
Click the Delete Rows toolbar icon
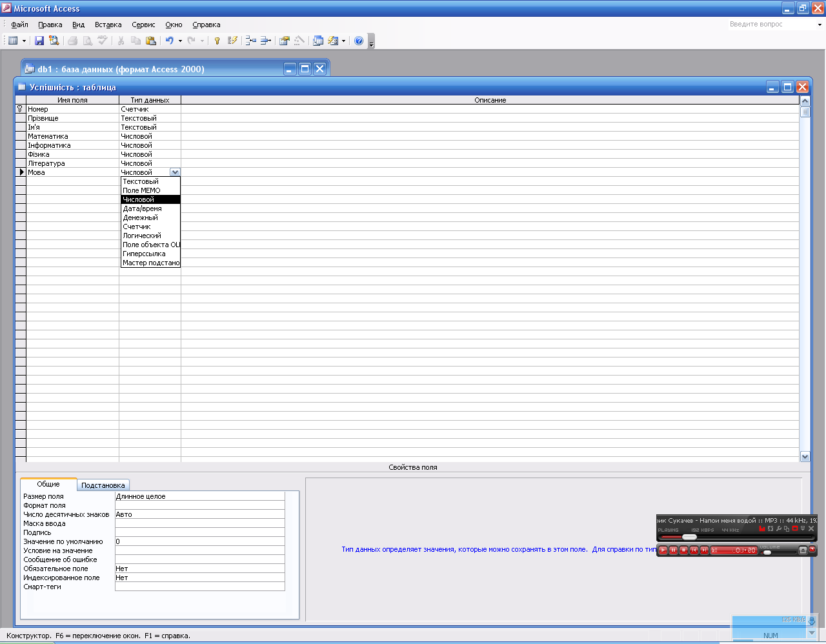tap(265, 41)
